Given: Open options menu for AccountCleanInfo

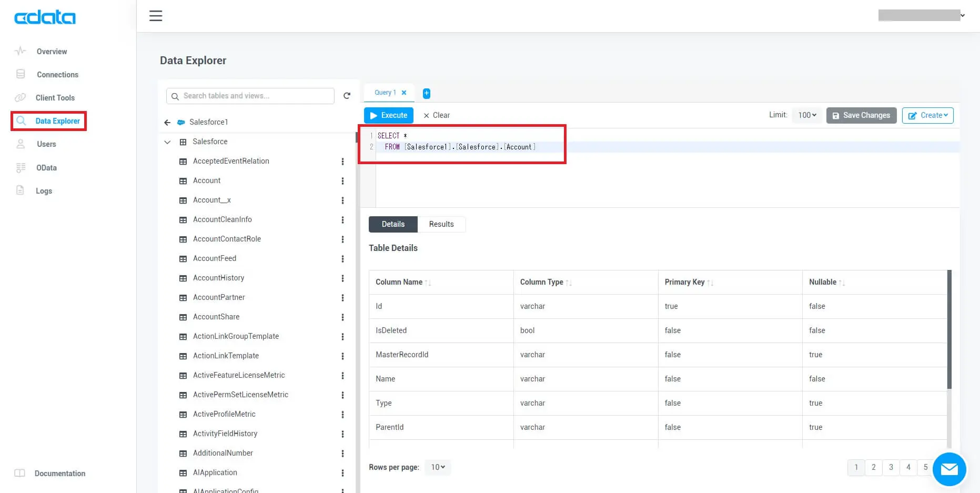Looking at the screenshot, I should pos(342,220).
